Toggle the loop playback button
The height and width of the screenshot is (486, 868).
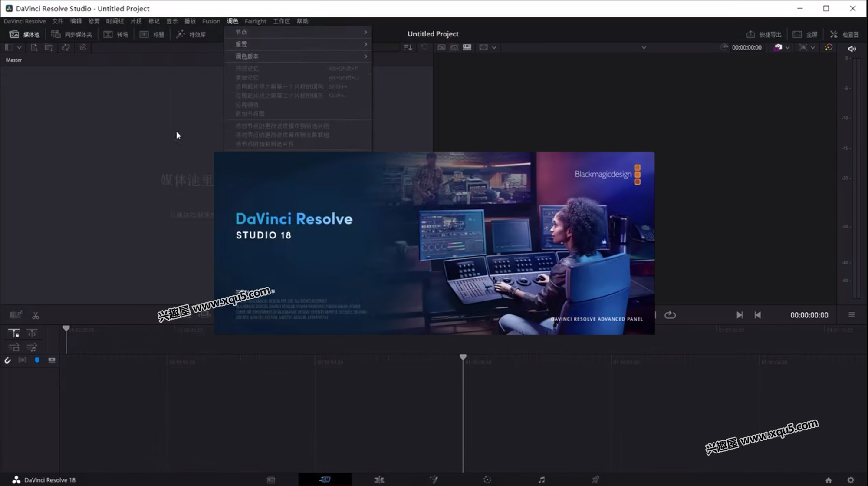pyautogui.click(x=670, y=315)
